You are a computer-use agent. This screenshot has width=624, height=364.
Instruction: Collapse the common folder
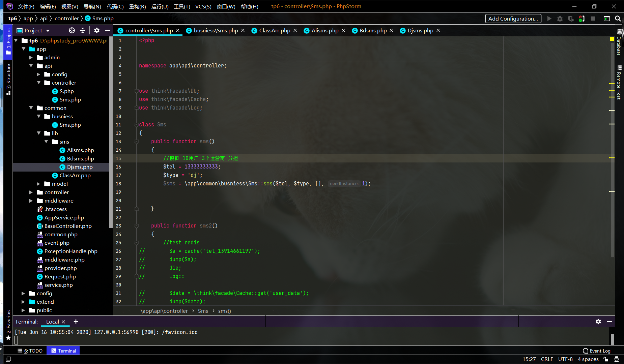pos(31,108)
